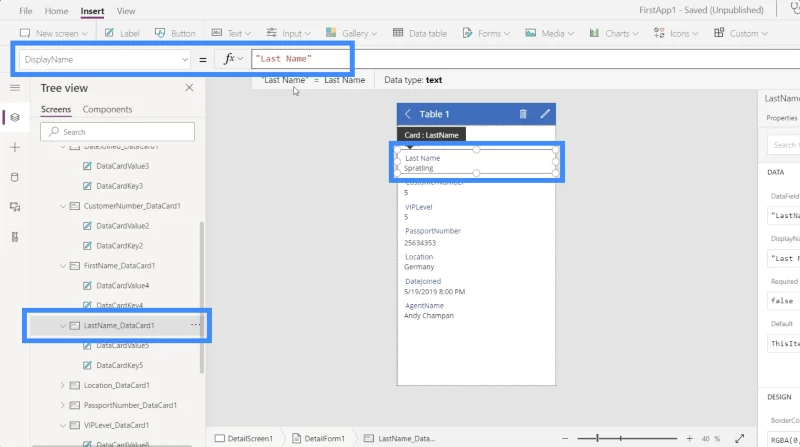Select DetailScreen1 breadcrumb

point(244,438)
